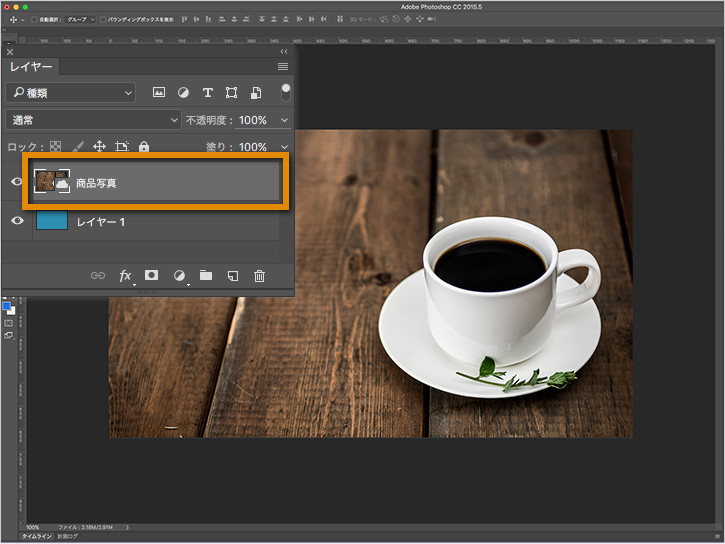Enable the 自動選択 checkbox
The width and height of the screenshot is (725, 544).
[x=34, y=19]
